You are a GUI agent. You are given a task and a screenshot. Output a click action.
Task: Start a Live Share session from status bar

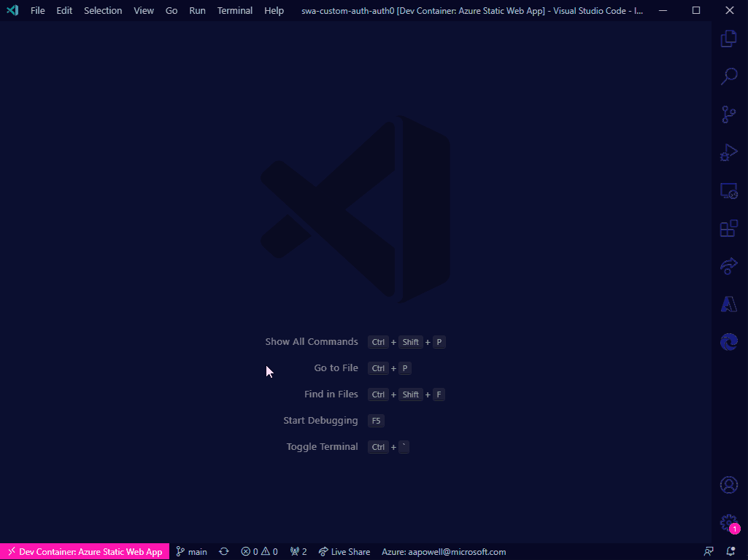(x=344, y=551)
